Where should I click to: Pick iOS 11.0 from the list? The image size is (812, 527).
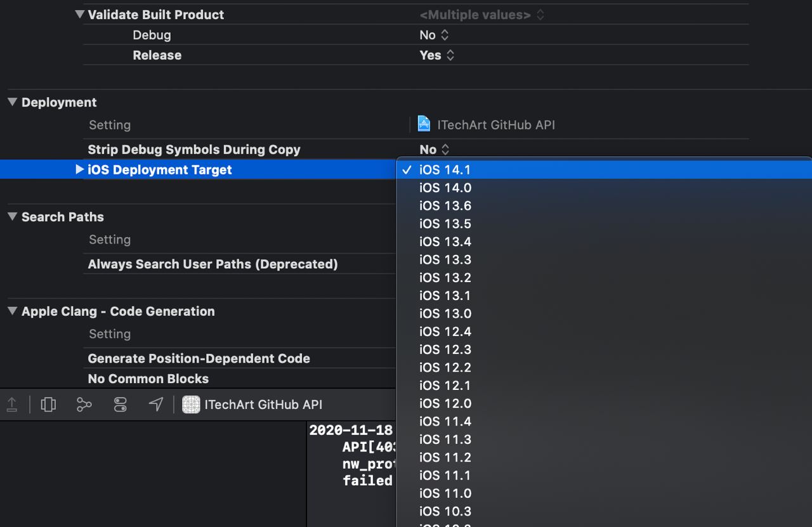coord(604,493)
